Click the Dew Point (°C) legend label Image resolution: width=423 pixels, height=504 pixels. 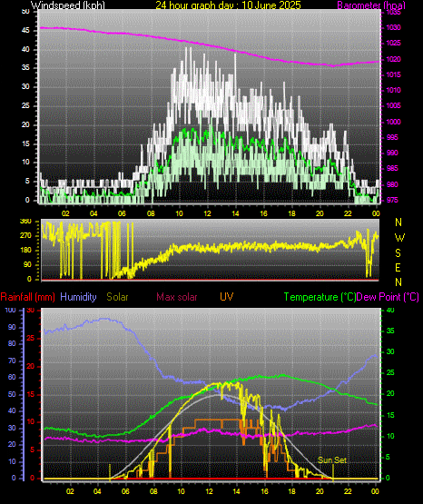(388, 297)
